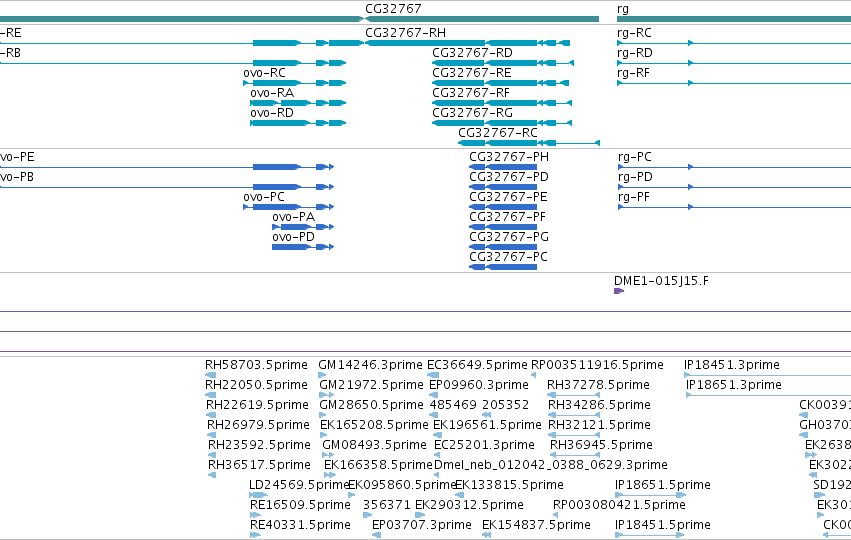Click the EP09960.3prime EST label
This screenshot has width=851, height=540.
click(479, 385)
